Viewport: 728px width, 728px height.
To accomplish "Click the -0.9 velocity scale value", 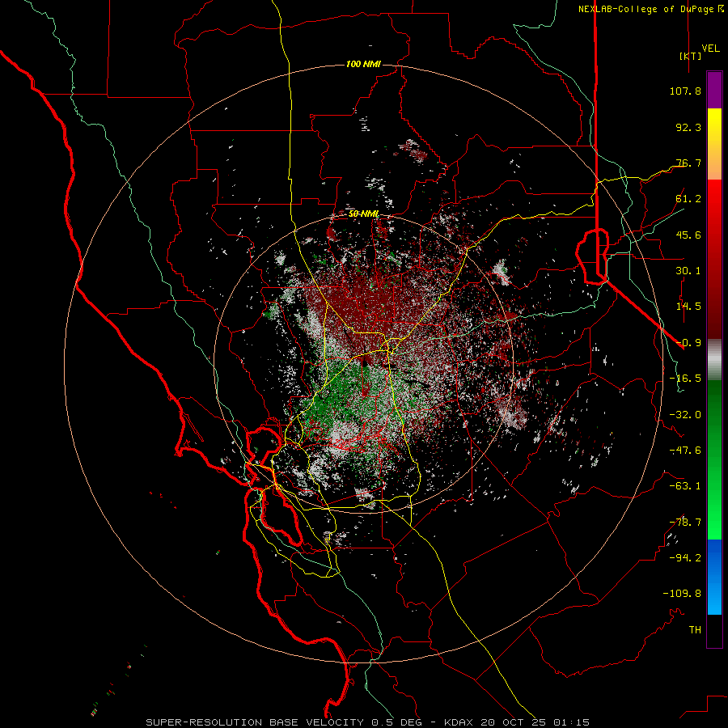I will click(x=688, y=343).
